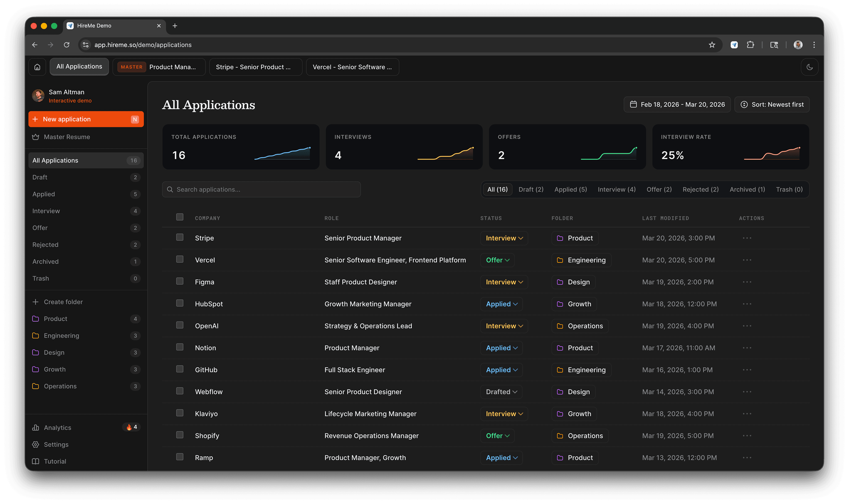Viewport: 849px width, 504px height.
Task: Click the Product folder icon in Stripe's row
Action: point(559,238)
